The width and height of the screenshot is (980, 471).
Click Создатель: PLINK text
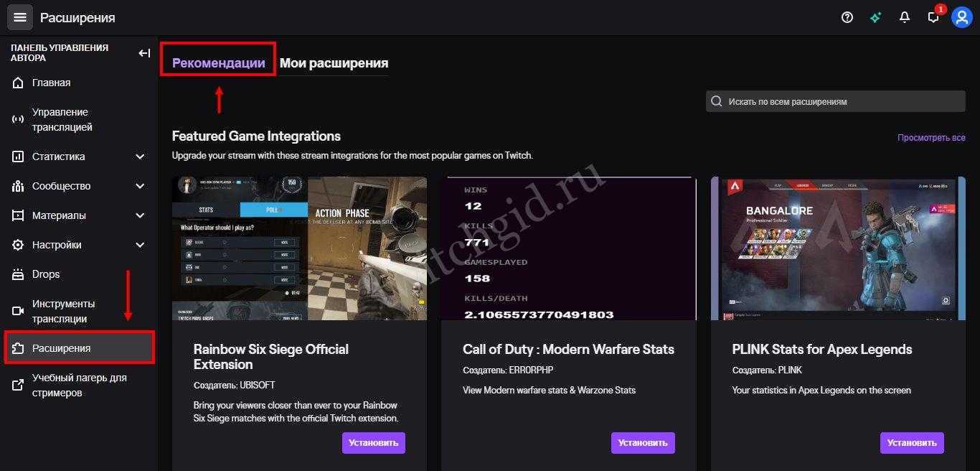point(767,370)
